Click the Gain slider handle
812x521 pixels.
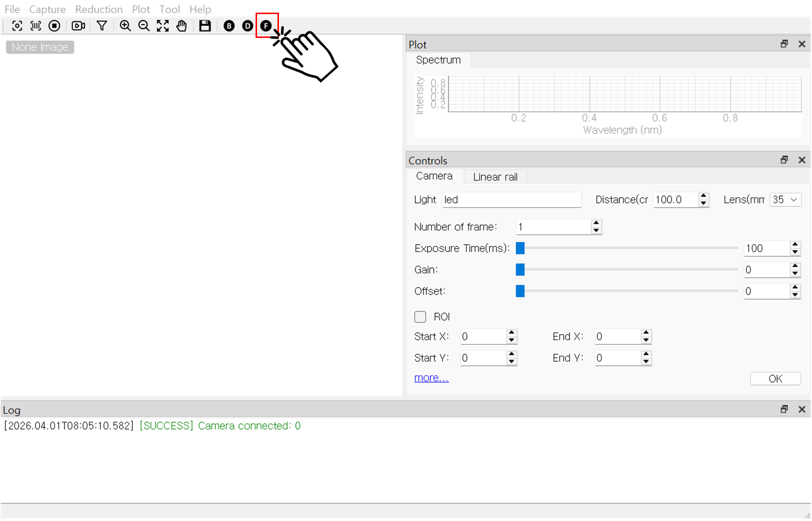[x=520, y=269]
